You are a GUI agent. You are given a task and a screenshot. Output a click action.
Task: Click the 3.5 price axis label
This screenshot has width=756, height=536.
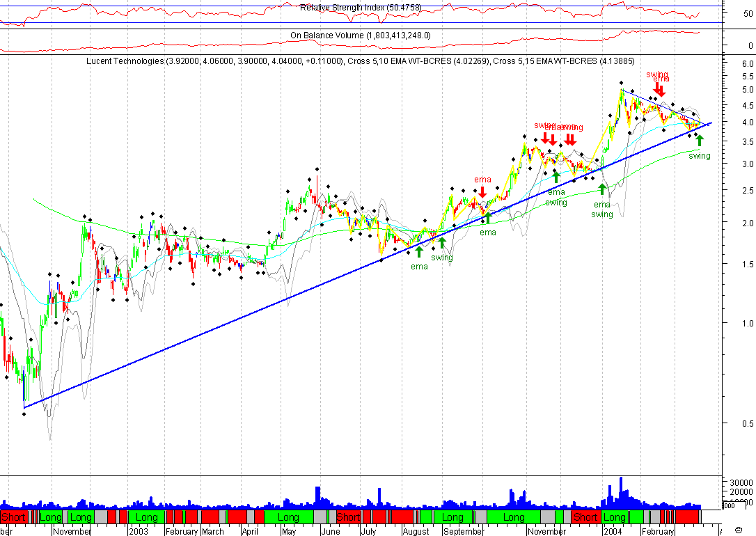pos(748,142)
